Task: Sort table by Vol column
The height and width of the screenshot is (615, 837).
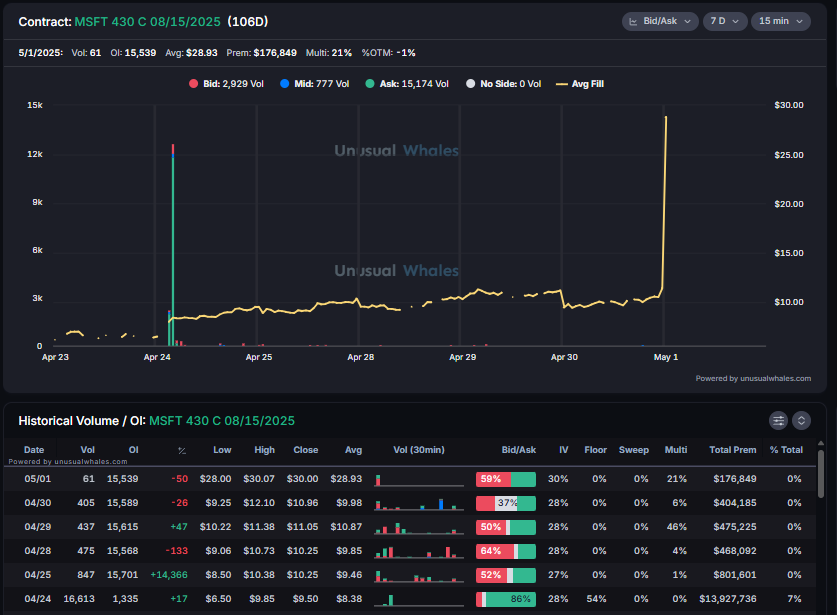Action: click(88, 450)
